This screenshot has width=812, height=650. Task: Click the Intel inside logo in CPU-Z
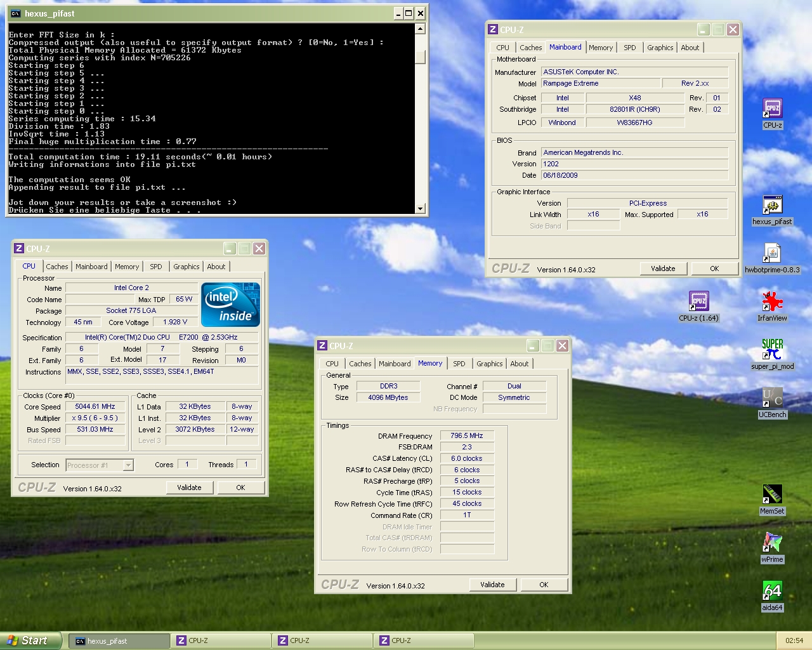pos(230,305)
